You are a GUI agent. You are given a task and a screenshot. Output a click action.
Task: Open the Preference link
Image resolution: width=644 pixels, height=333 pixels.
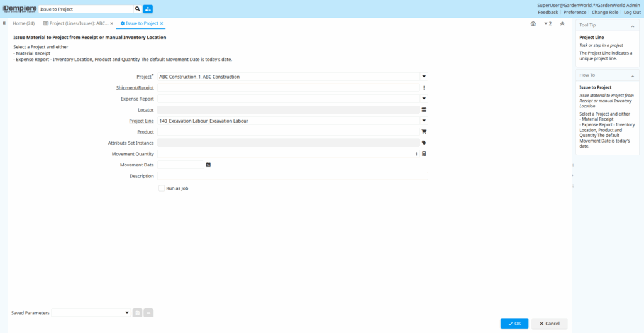[575, 13]
